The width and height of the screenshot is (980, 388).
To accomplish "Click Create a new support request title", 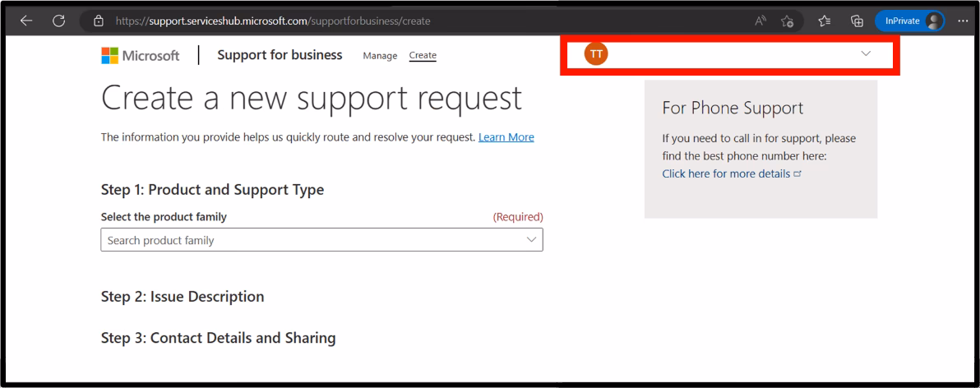I will (312, 98).
